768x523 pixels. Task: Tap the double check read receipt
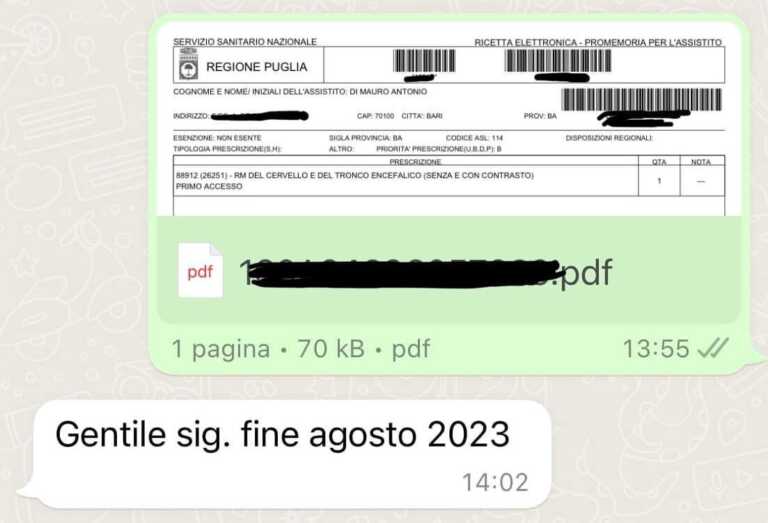[713, 348]
